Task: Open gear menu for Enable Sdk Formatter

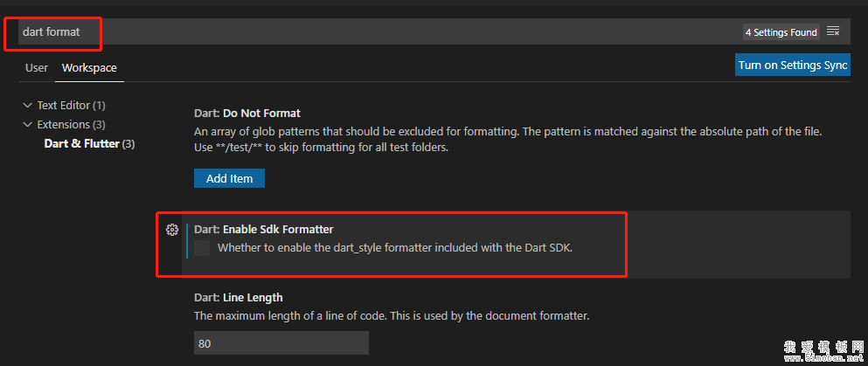Action: (172, 230)
